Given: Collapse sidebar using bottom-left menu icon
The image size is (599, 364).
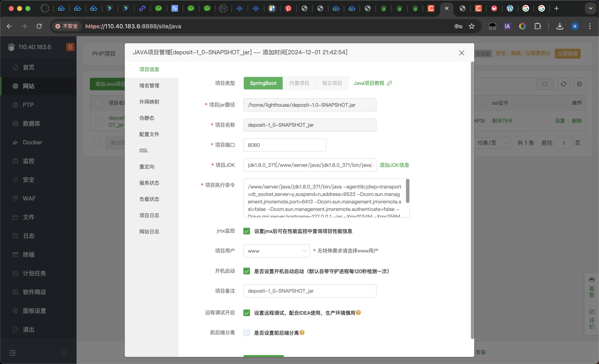Looking at the screenshot, I should (x=13, y=353).
